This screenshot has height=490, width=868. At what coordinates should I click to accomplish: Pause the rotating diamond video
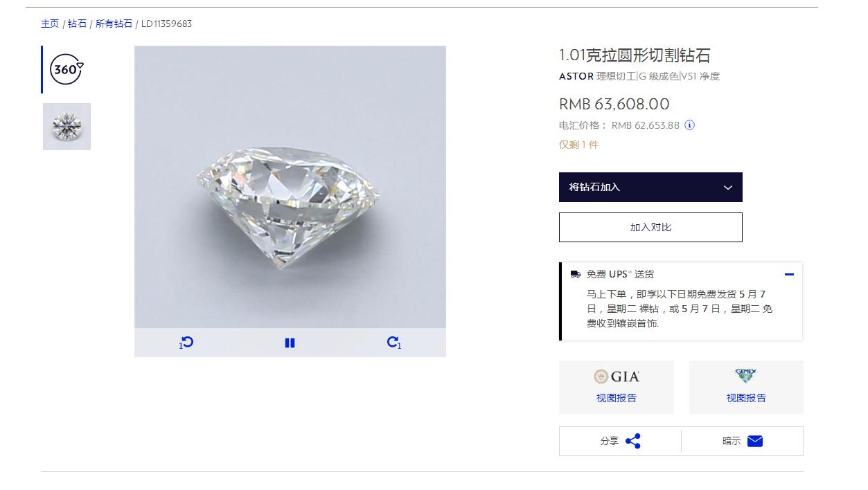pos(290,342)
